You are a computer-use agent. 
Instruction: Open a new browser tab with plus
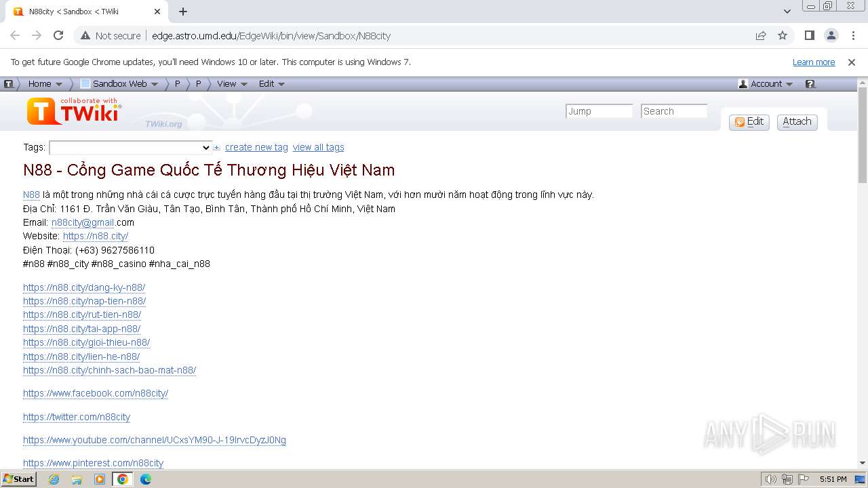pyautogui.click(x=183, y=12)
